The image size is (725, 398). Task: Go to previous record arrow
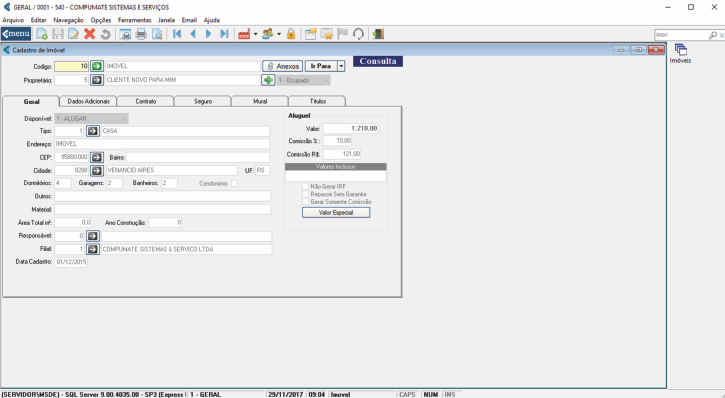tap(193, 34)
